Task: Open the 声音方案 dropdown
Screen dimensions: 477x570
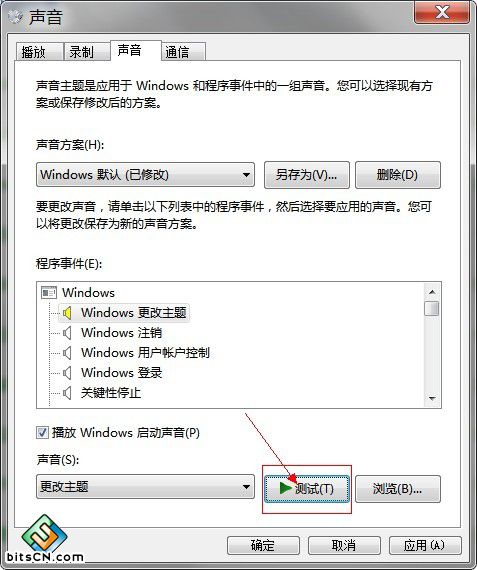Action: (145, 175)
